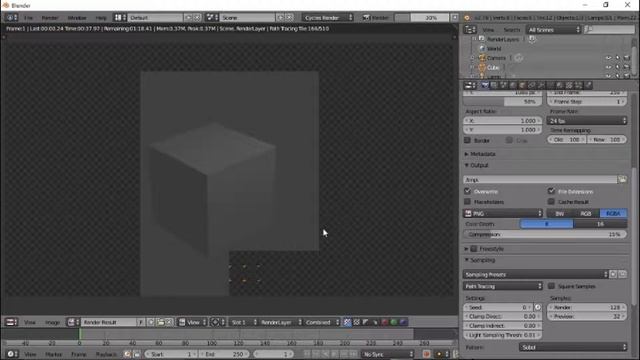Open the Help menu

[101, 18]
